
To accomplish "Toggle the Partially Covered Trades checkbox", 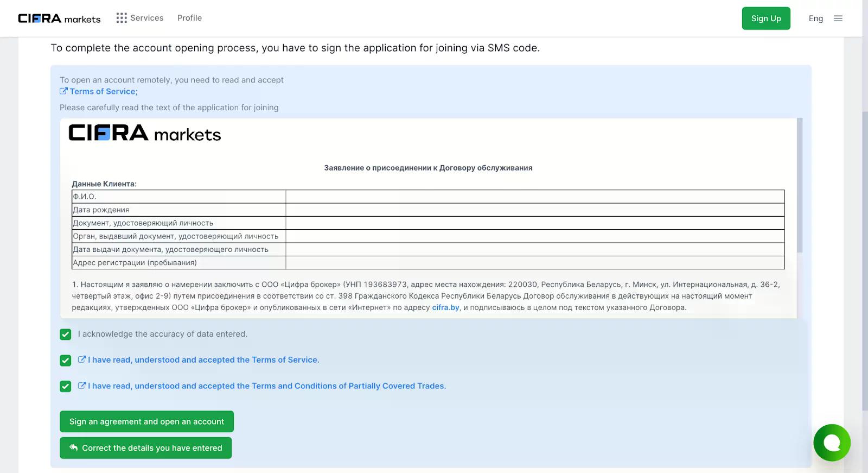I will 66,387.
